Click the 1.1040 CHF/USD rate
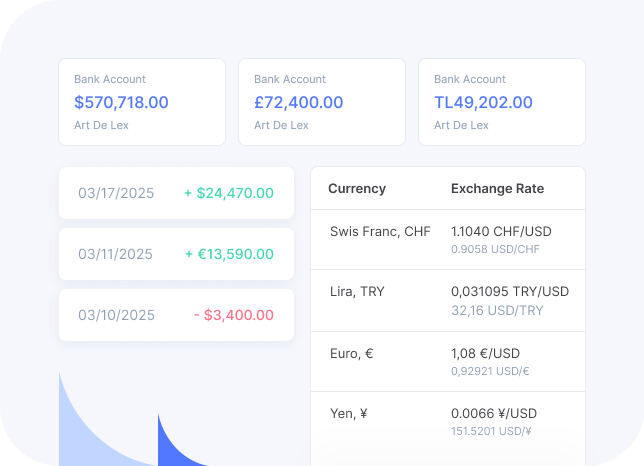 pos(501,232)
